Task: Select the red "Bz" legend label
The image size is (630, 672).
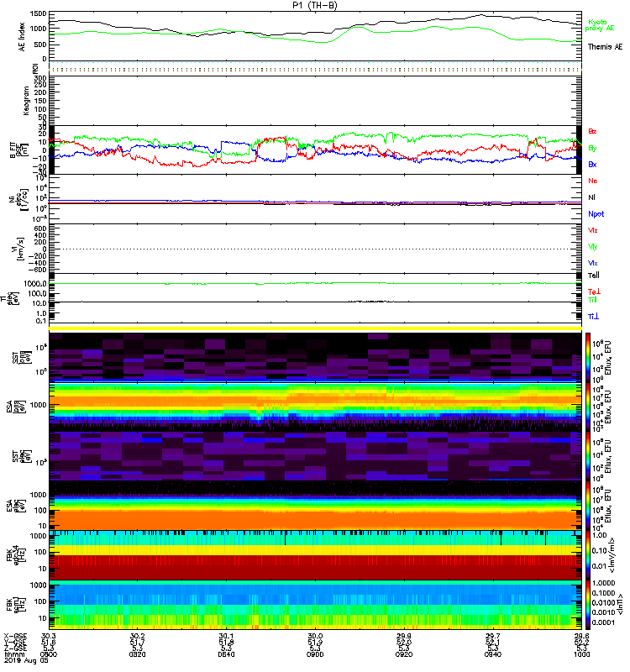Action: 592,131
